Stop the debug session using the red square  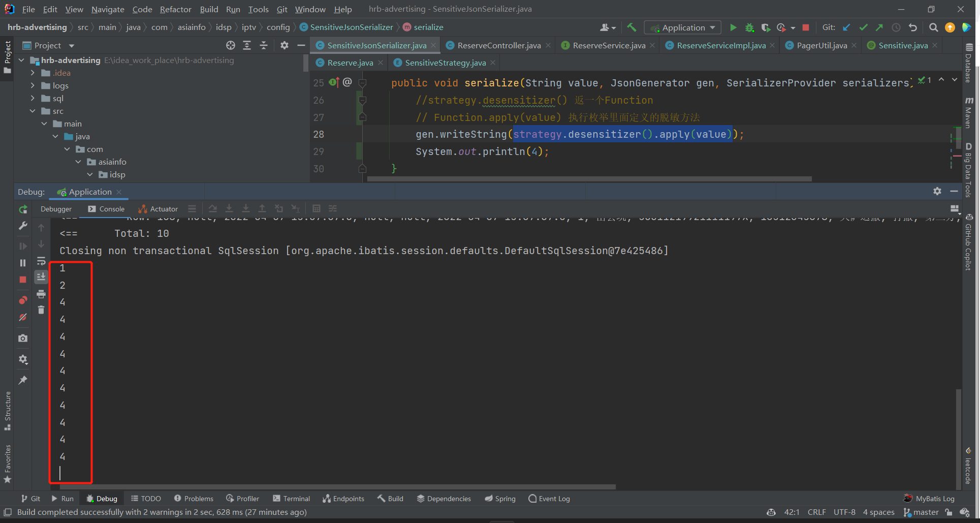(x=23, y=280)
